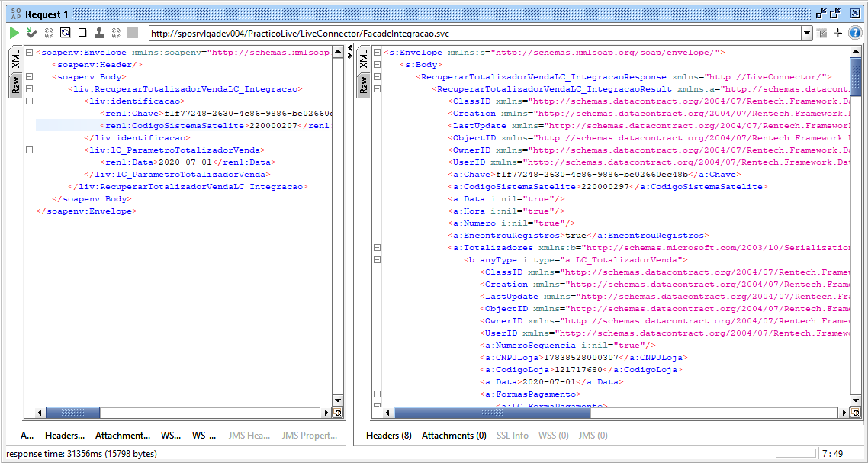Open the request WS-... tab
Viewport: 868px width, 463px height.
click(204, 436)
